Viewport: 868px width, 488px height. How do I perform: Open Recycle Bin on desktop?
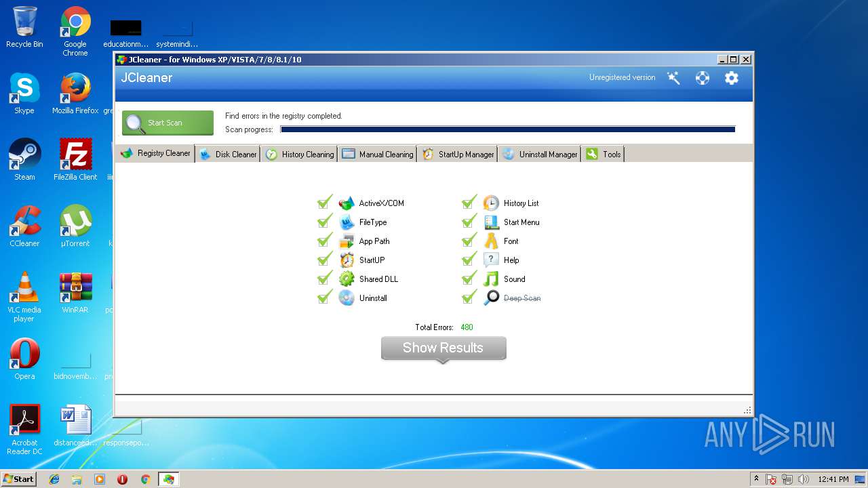(24, 27)
